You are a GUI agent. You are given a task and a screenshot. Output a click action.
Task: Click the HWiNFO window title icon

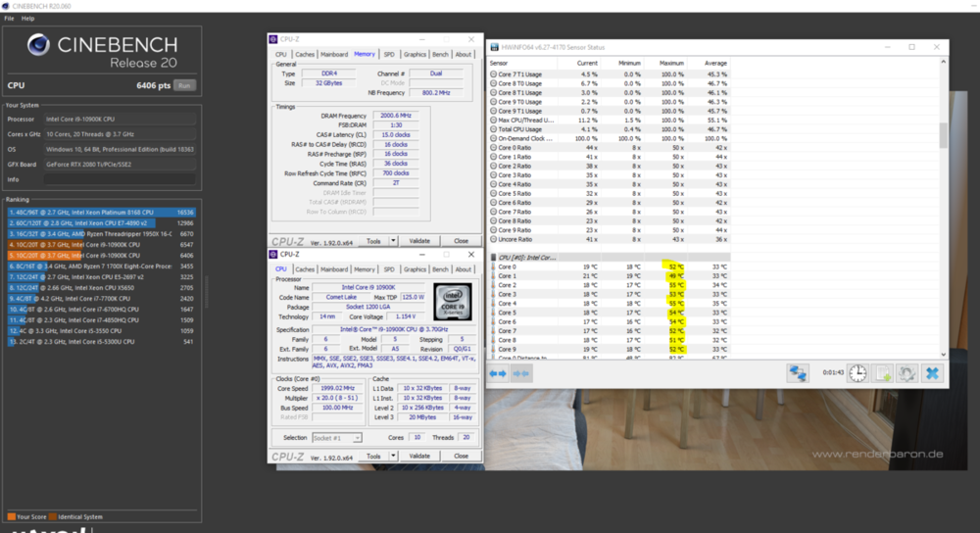point(494,47)
